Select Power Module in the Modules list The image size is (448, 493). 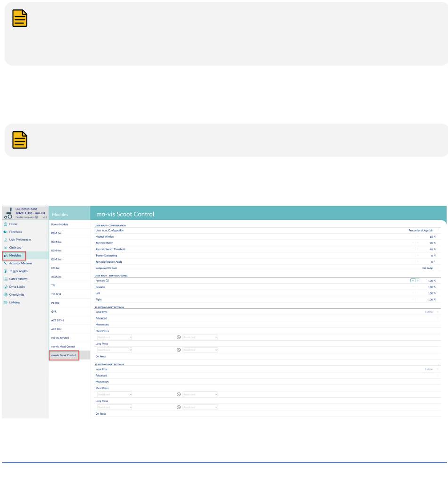pos(69,225)
